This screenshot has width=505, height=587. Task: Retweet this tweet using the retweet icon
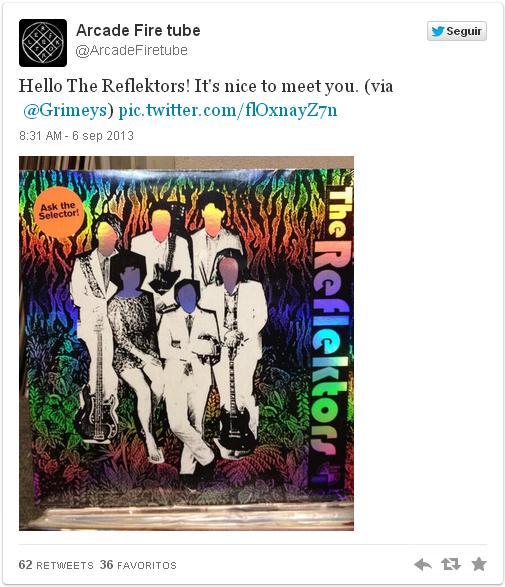coord(451,564)
